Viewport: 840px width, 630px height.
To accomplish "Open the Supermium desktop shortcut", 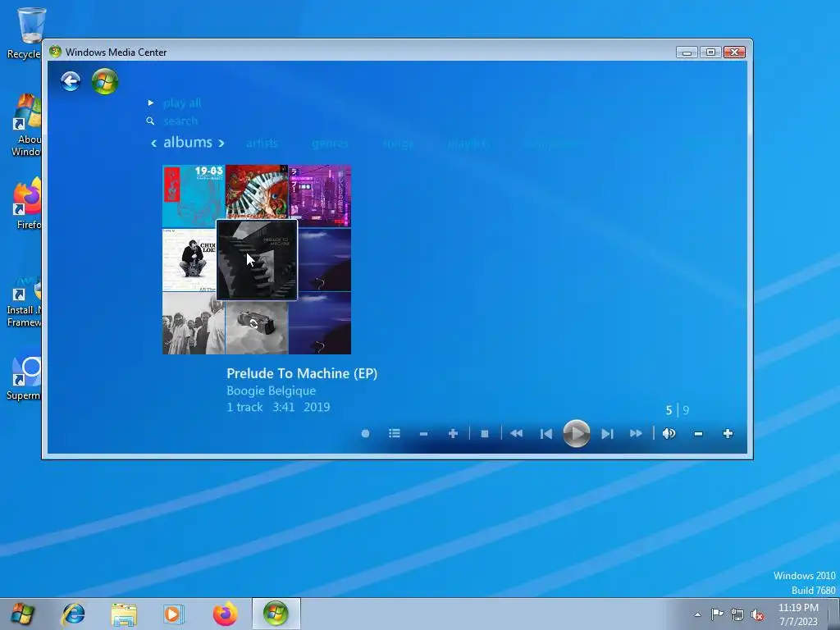I will pyautogui.click(x=24, y=375).
